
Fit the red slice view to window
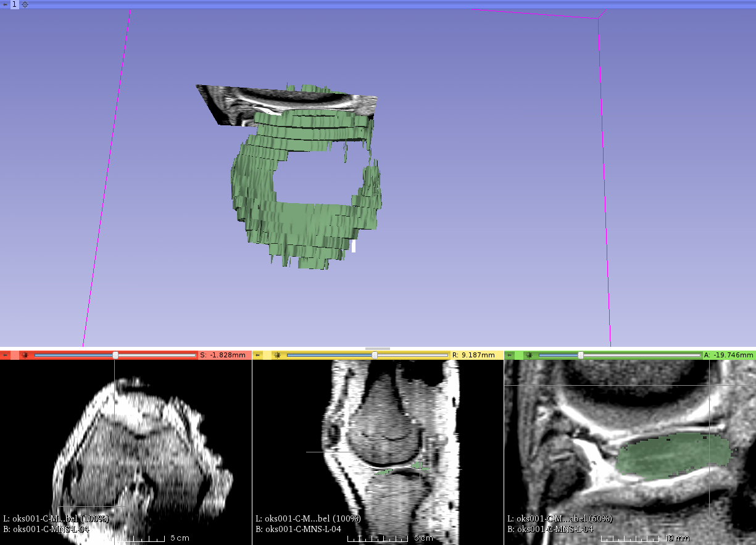25,356
